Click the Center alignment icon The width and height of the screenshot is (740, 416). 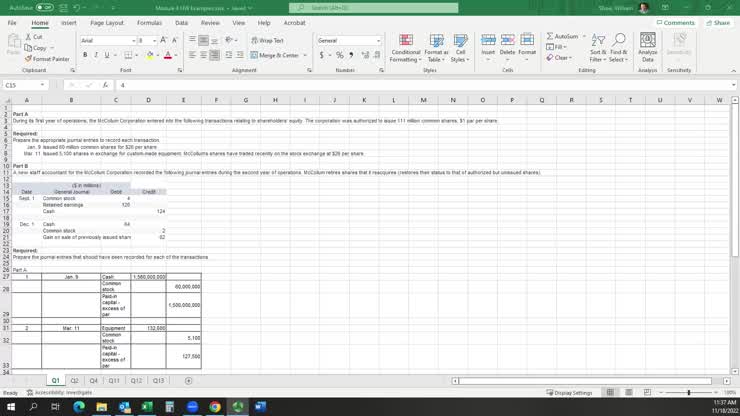coord(203,55)
